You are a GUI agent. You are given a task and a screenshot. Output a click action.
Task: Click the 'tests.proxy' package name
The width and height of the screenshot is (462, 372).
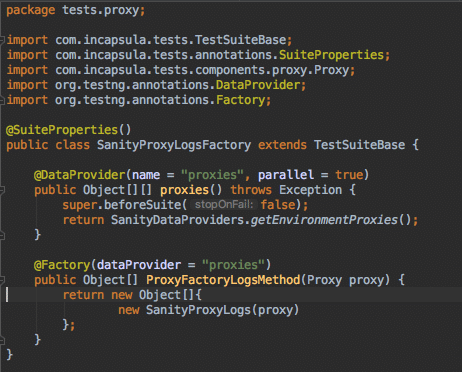pos(100,10)
